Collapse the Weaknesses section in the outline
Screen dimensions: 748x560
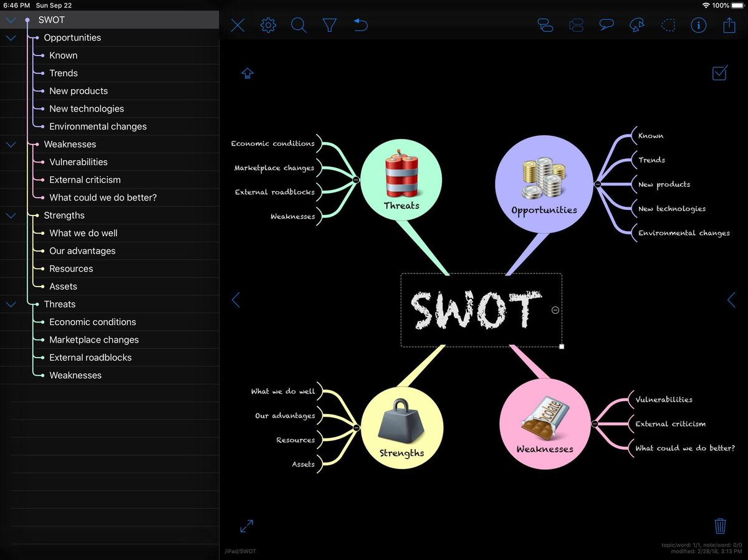(11, 144)
